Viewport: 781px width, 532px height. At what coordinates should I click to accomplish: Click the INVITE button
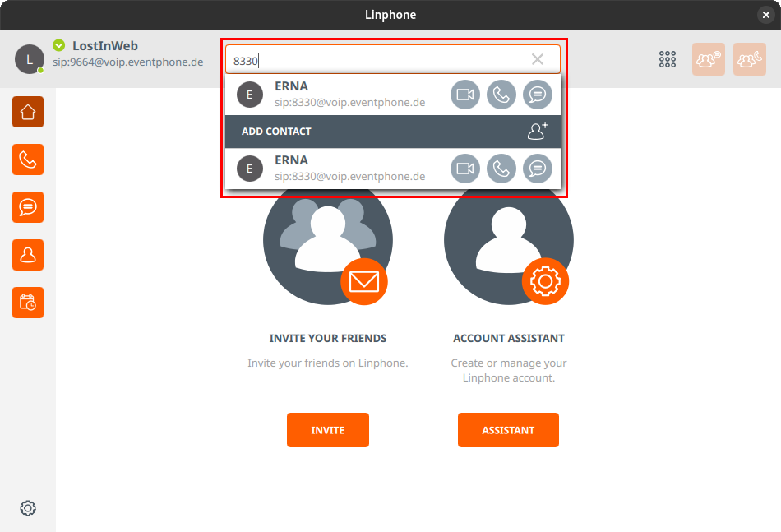(x=328, y=430)
